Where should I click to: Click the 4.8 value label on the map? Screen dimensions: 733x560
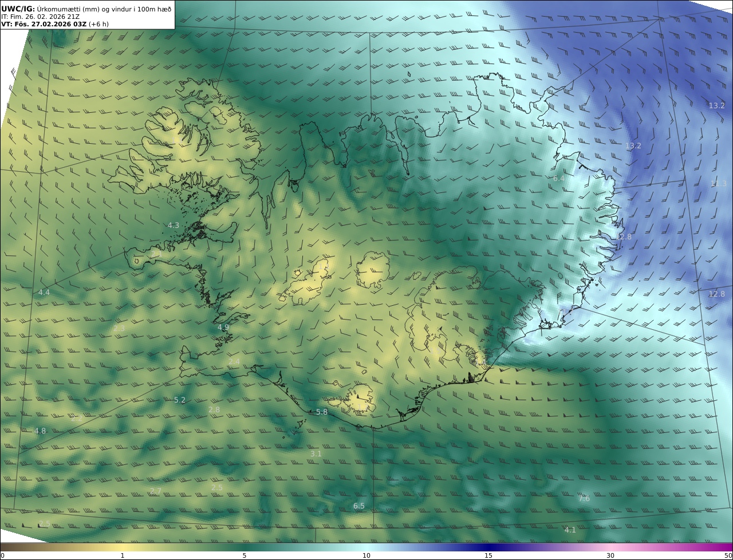pyautogui.click(x=40, y=431)
